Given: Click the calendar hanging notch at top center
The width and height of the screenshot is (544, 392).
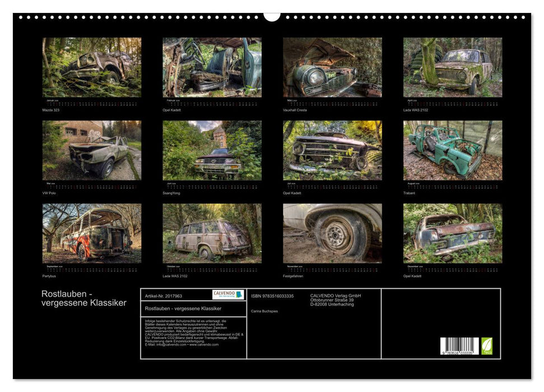Looking at the screenshot, I should 272,16.
